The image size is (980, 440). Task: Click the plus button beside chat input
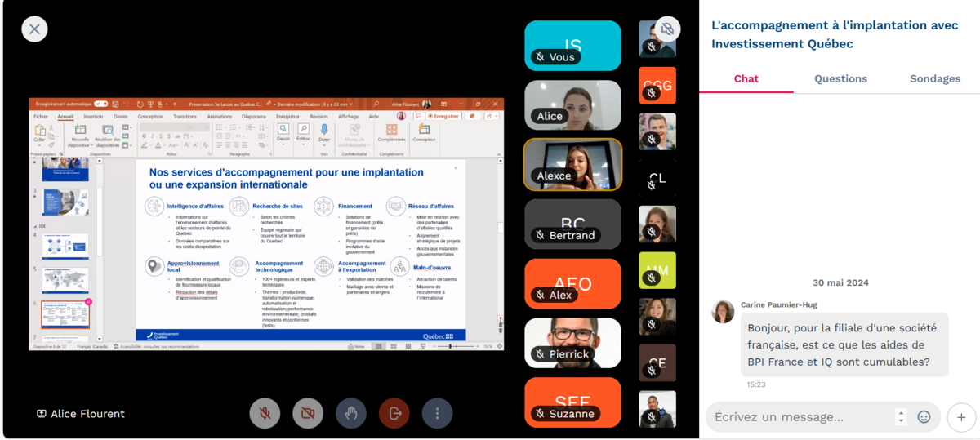pos(961,417)
